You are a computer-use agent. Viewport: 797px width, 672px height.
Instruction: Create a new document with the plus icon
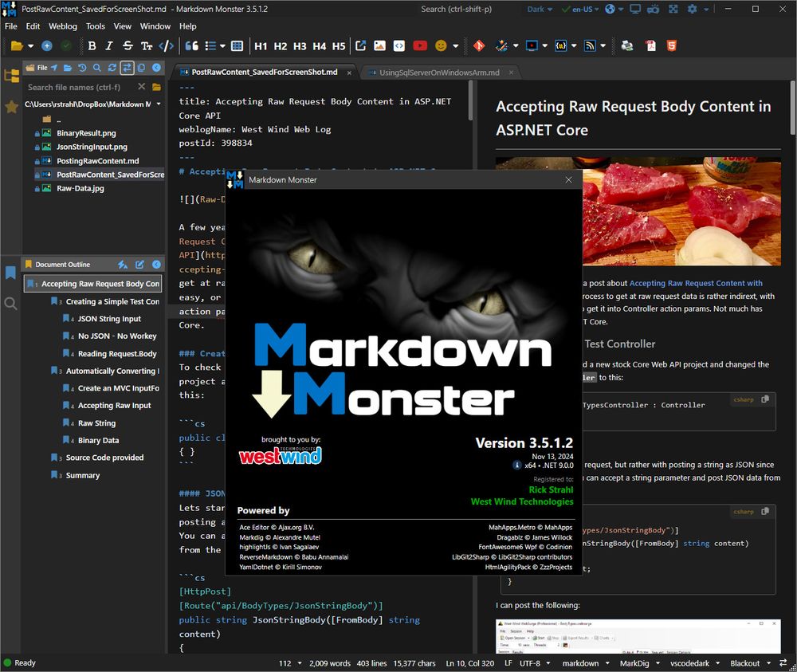tap(47, 45)
